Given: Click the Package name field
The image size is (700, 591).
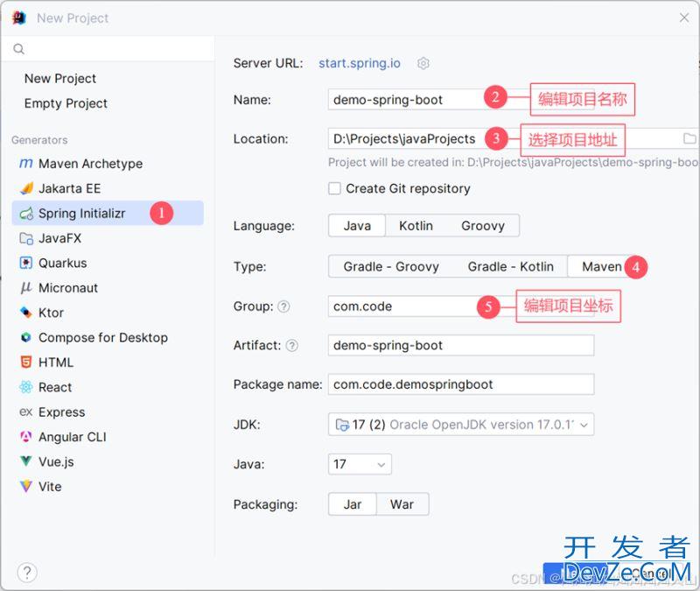Looking at the screenshot, I should (x=461, y=384).
